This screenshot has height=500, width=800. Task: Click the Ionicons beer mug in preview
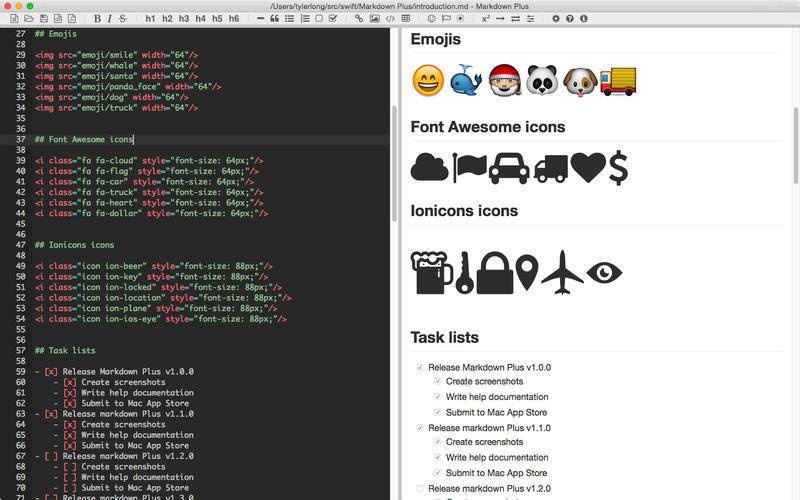432,272
